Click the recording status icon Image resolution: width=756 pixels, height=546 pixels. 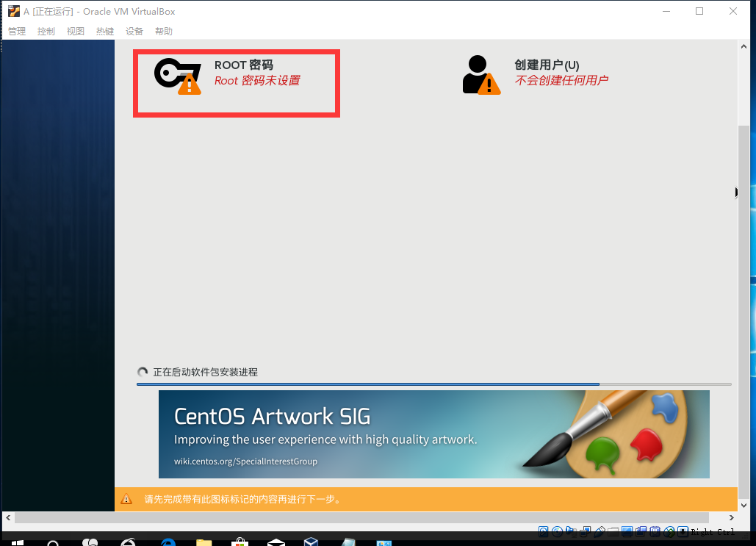(x=641, y=531)
